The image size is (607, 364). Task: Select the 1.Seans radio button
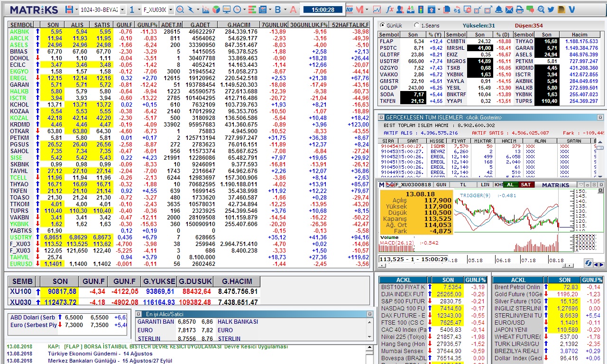[x=417, y=26]
